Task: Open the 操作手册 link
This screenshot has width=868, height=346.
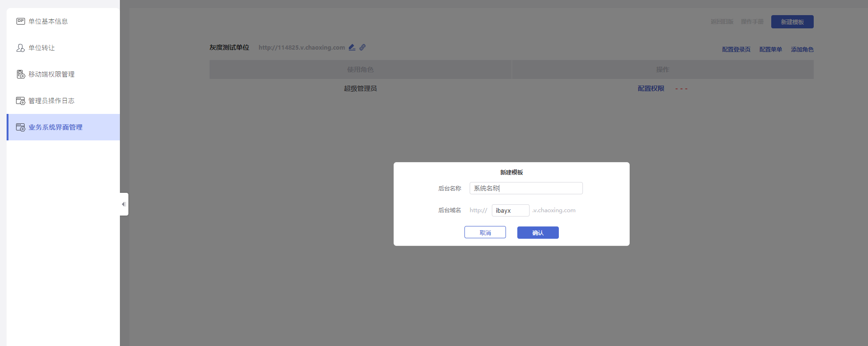Action: coord(752,22)
